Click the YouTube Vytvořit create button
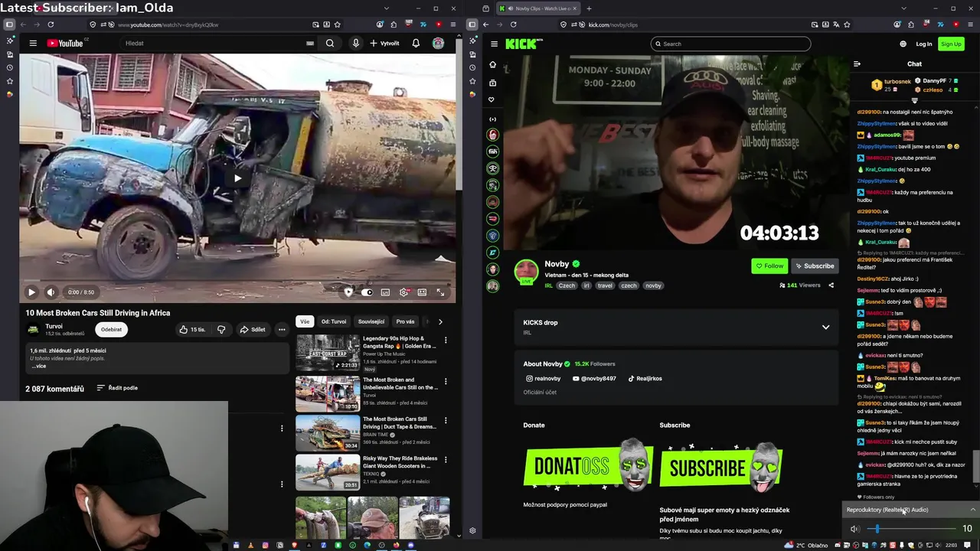Viewport: 980px width, 551px height. pos(385,44)
